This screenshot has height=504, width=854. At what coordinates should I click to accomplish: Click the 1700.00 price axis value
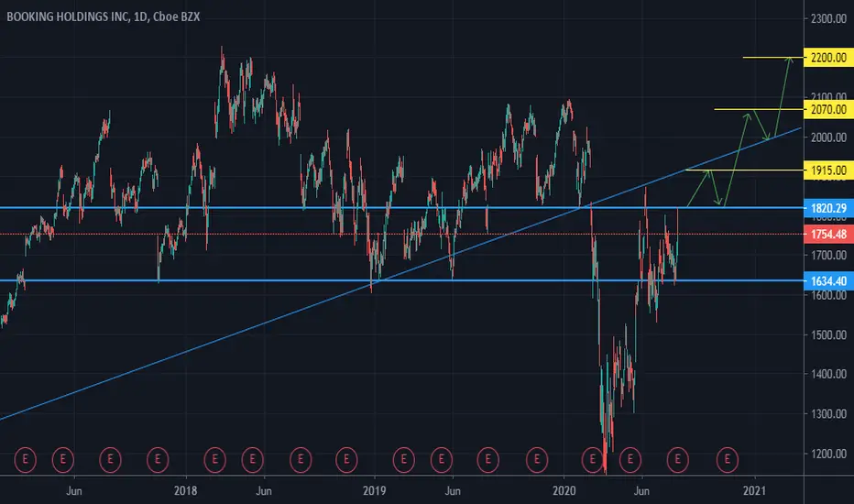(x=828, y=255)
